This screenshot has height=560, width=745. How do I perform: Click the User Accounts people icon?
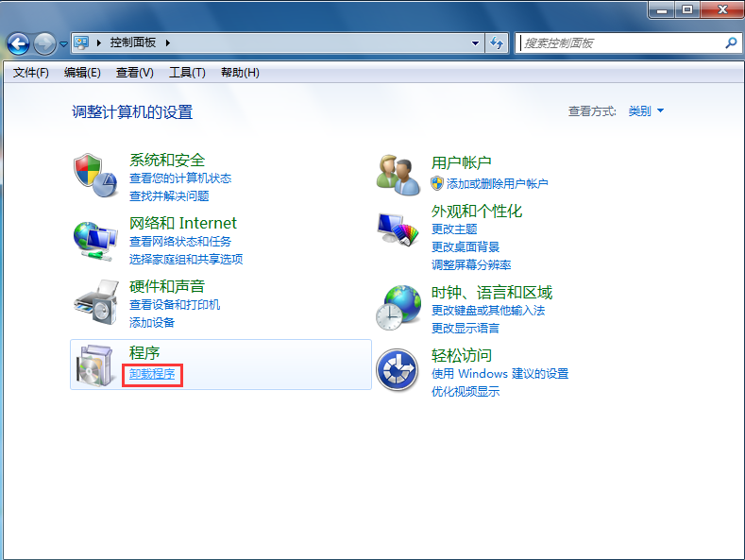398,175
